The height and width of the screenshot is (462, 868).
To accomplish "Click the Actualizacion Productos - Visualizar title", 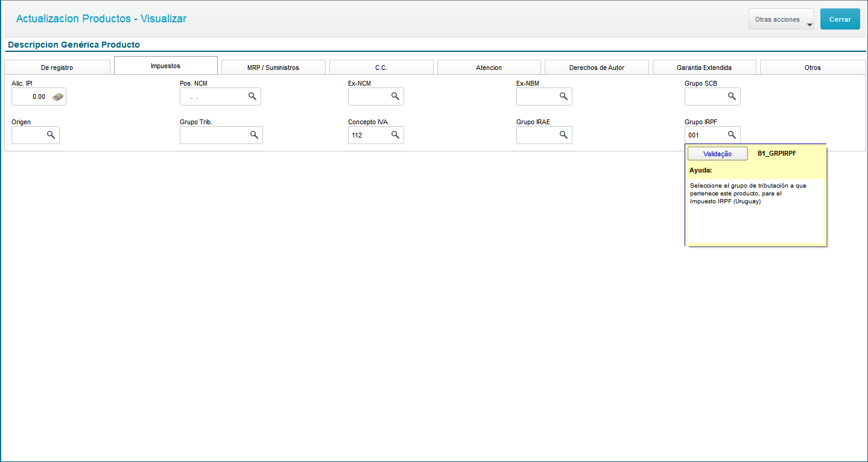I will [x=101, y=19].
